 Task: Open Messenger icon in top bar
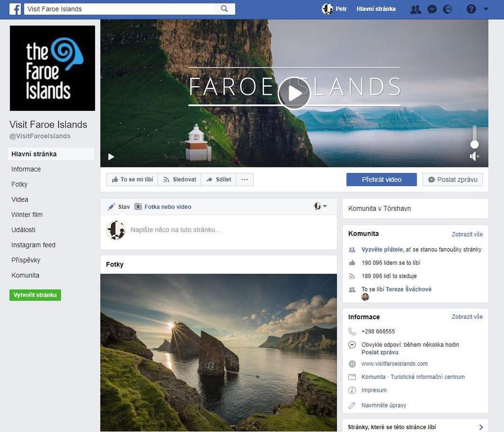pyautogui.click(x=432, y=9)
